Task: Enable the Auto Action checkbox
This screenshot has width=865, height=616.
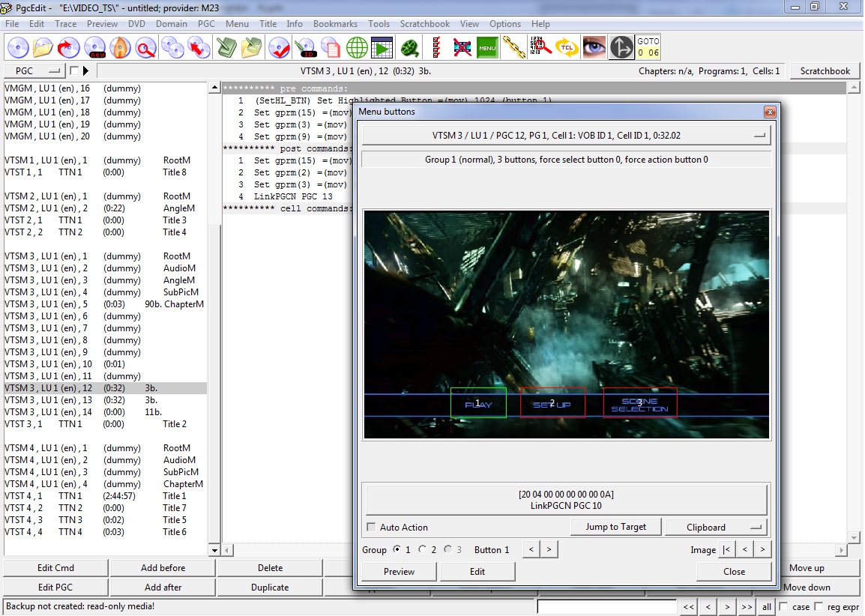Action: [x=371, y=528]
